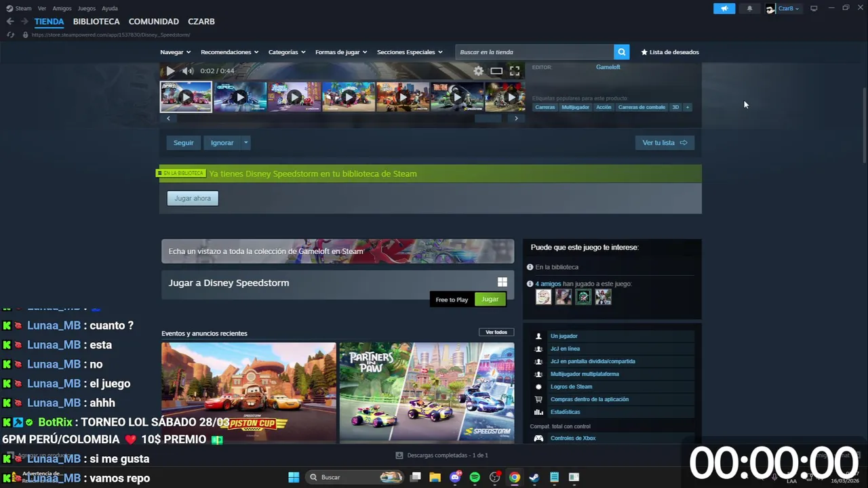Open the Piston Cup event image
868x488 pixels.
[x=249, y=392]
